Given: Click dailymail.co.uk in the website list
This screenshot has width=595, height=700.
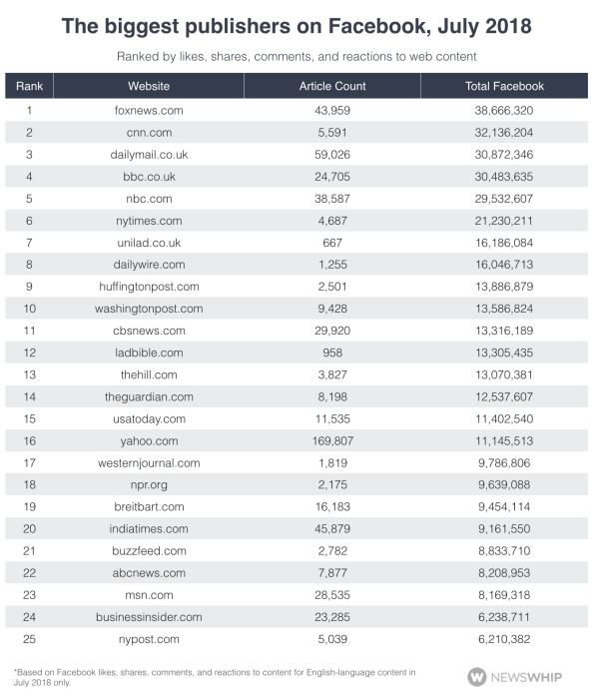Looking at the screenshot, I should pyautogui.click(x=149, y=155).
